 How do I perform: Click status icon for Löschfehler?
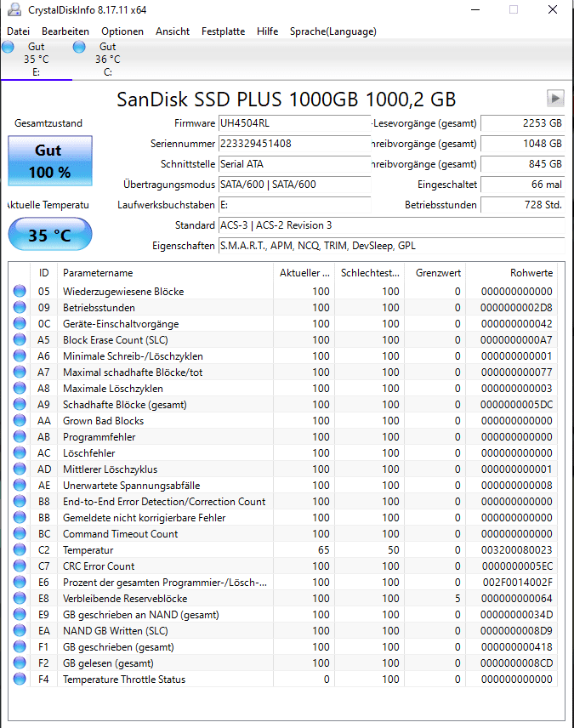point(20,452)
